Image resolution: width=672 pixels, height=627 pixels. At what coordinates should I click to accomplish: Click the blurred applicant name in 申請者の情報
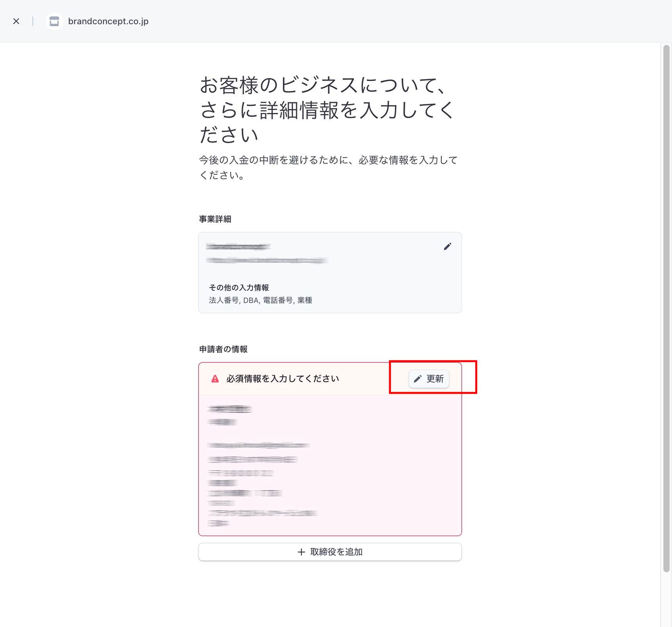pos(230,409)
